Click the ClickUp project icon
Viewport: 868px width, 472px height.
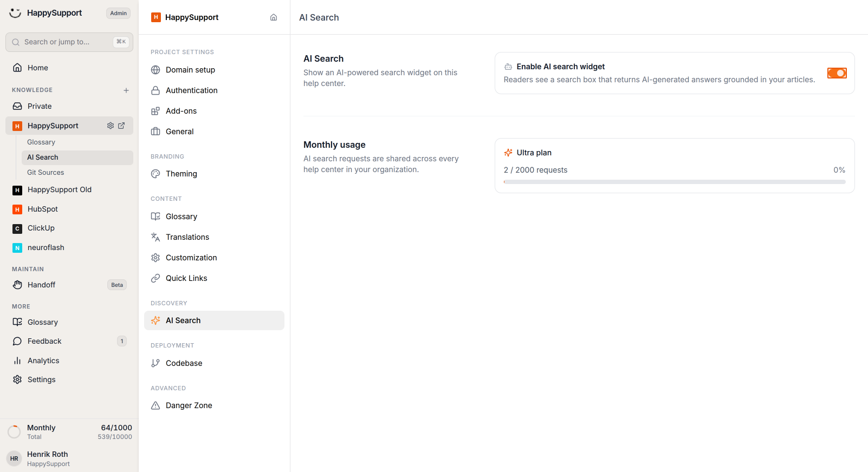coord(17,228)
